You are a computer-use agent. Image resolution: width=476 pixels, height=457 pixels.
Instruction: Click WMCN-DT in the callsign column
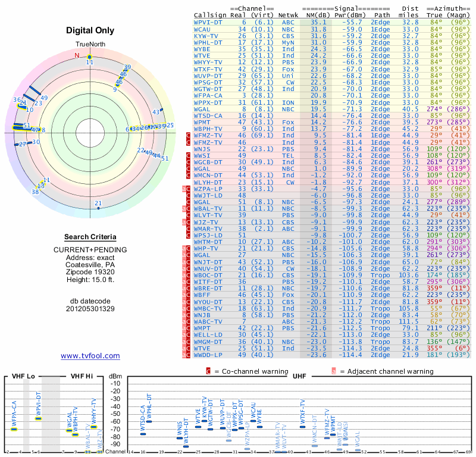pyautogui.click(x=208, y=175)
